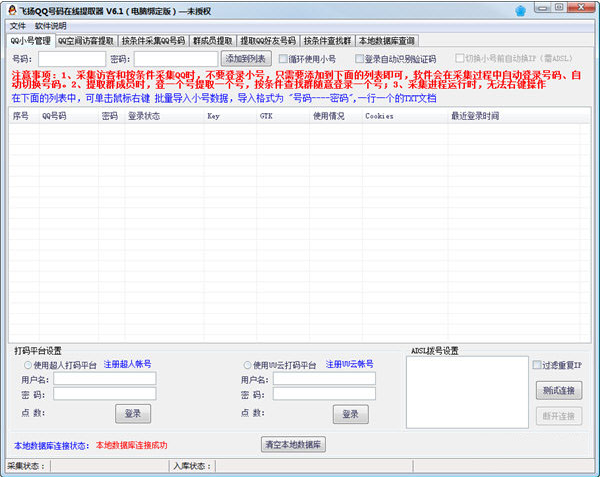Check the 过滤重复IP option
Image resolution: width=601 pixels, height=477 pixels.
click(x=538, y=365)
